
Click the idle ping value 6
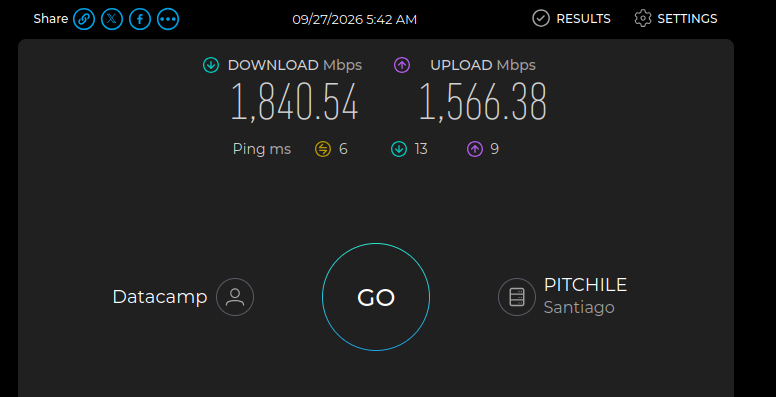click(x=343, y=149)
